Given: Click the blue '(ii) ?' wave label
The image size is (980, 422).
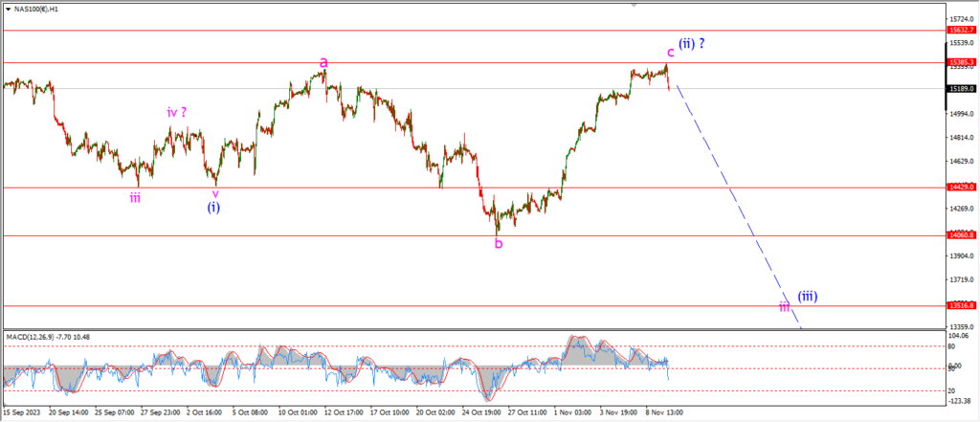Looking at the screenshot, I should pyautogui.click(x=692, y=43).
